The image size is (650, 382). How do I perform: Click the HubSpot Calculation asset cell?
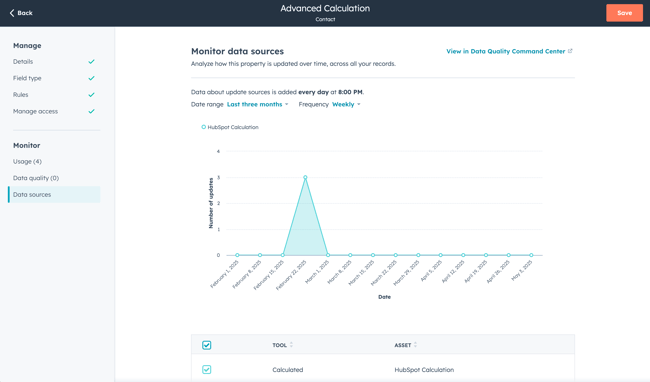(424, 370)
